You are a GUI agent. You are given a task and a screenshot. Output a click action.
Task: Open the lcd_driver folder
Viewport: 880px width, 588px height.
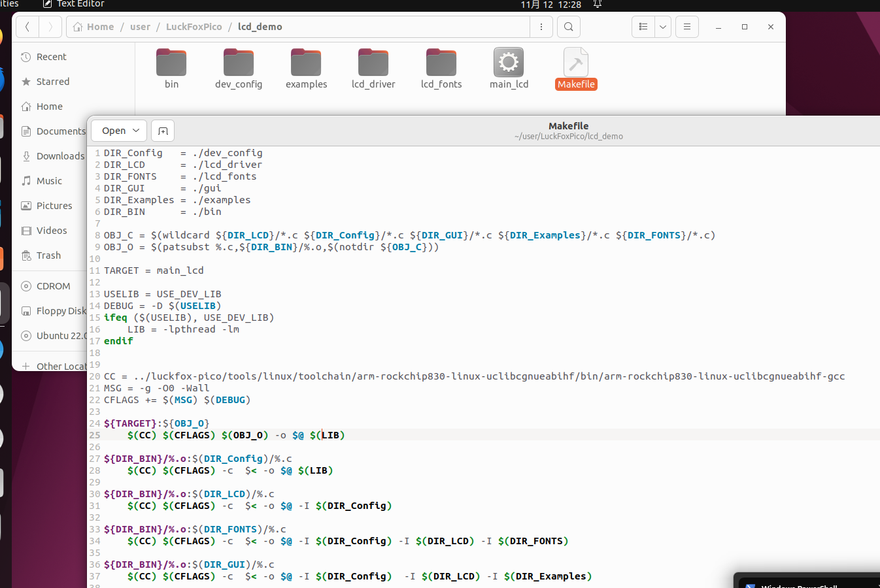coord(373,69)
